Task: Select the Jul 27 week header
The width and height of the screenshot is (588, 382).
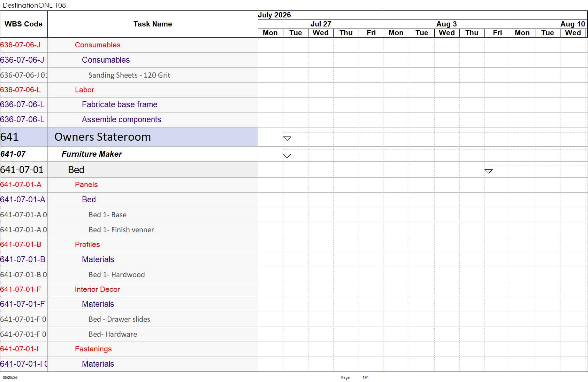Action: 321,24
